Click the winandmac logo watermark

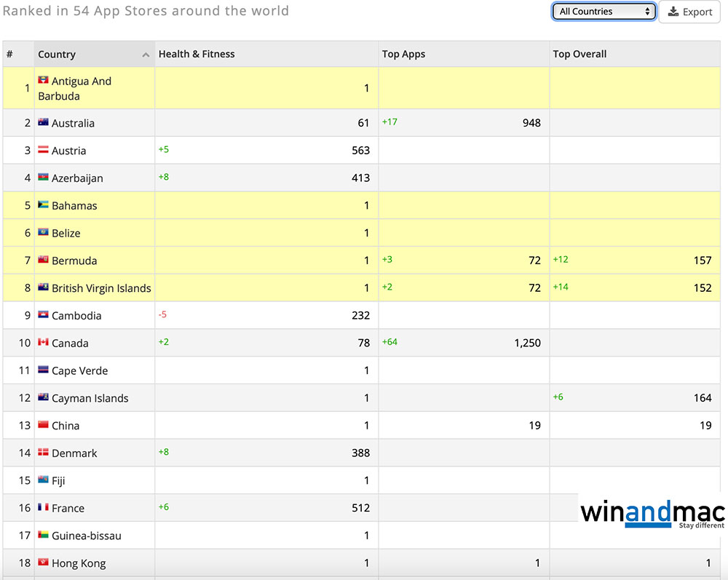click(x=652, y=513)
